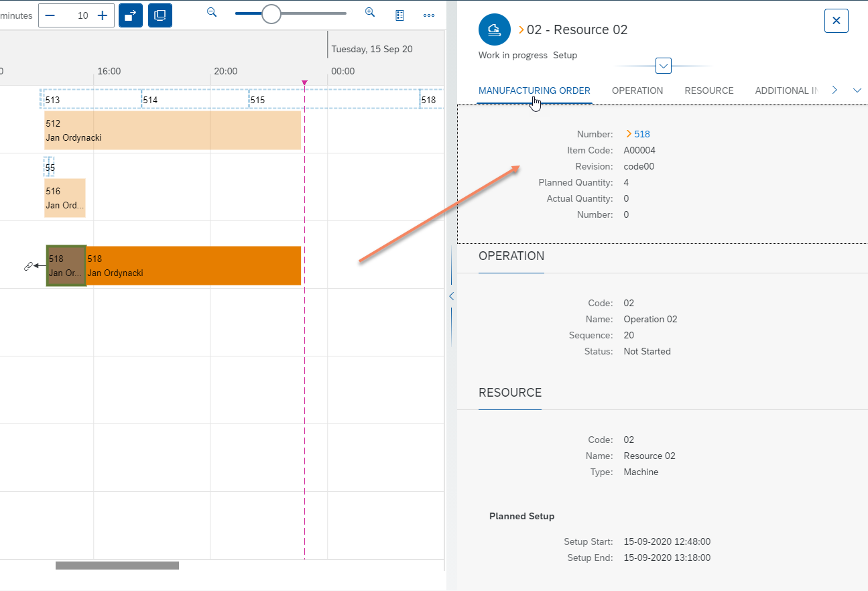The image size is (868, 591).
Task: Click the blue machine icon beside Resource 02
Action: pos(494,29)
